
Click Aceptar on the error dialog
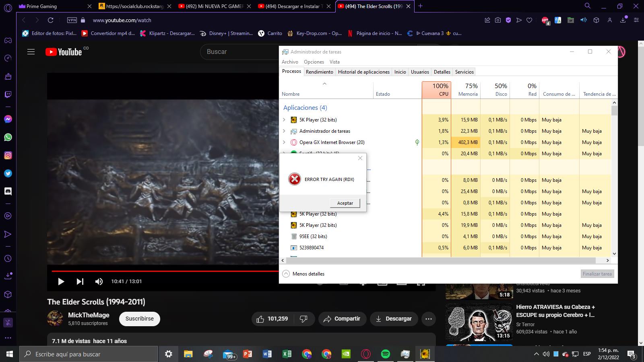[x=345, y=203]
